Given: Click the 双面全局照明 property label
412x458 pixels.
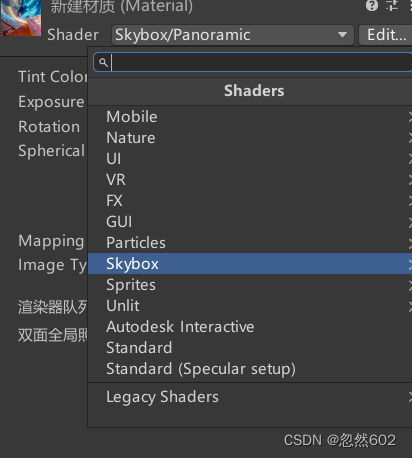Looking at the screenshot, I should 52,335.
